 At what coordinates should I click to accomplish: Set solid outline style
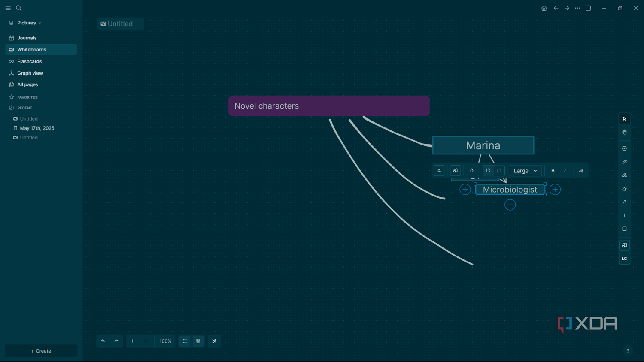[x=488, y=171]
